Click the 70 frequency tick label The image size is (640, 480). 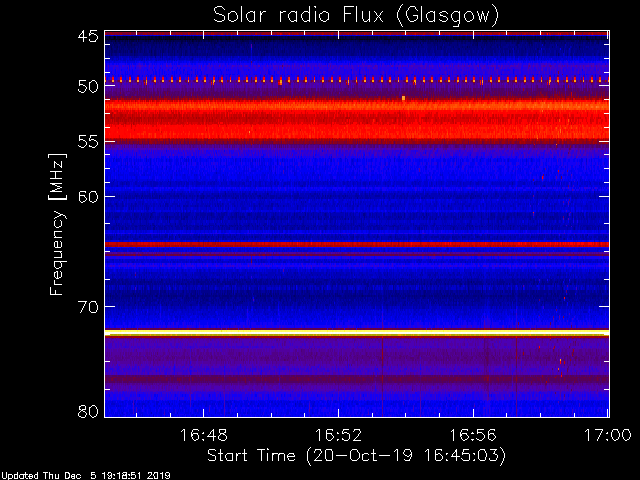pos(88,306)
